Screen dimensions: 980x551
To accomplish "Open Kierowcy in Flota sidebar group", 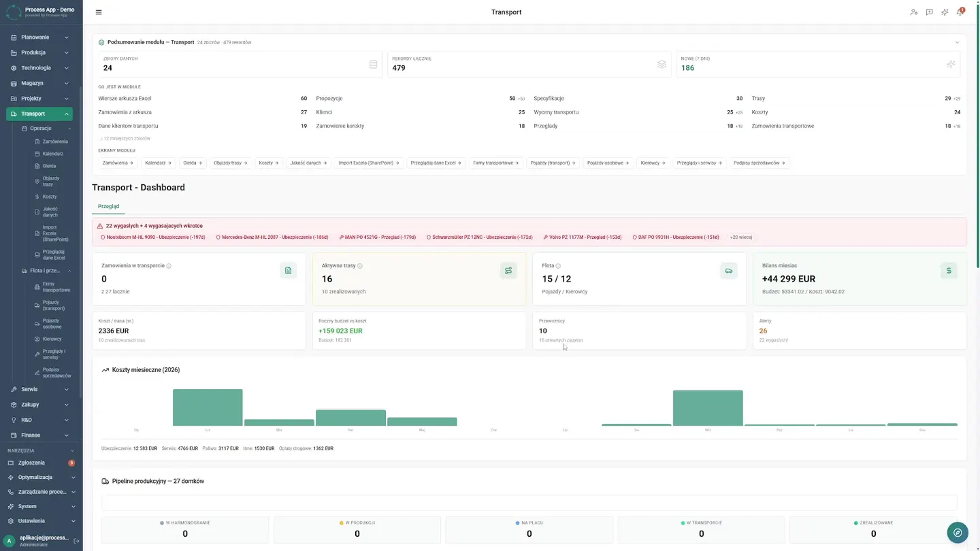I will click(52, 339).
